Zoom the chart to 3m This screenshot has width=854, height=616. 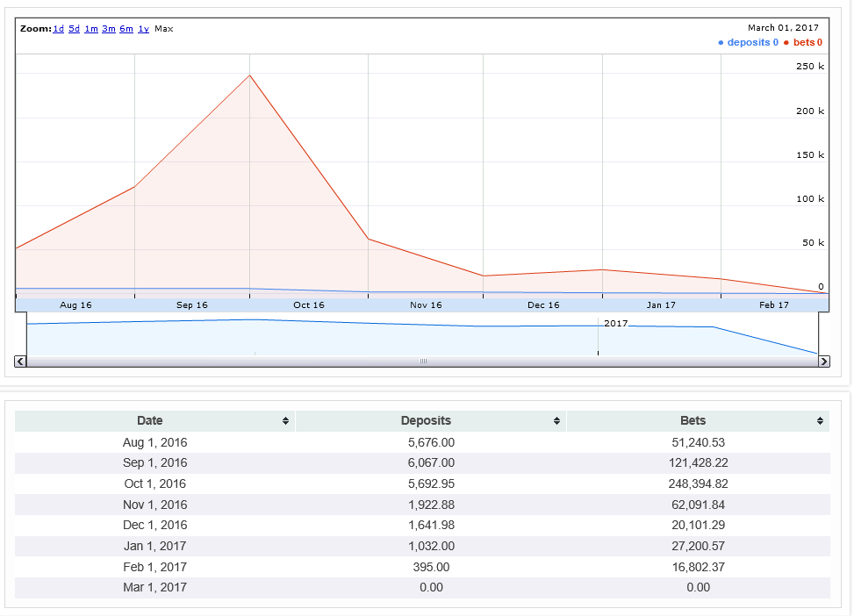coord(109,29)
